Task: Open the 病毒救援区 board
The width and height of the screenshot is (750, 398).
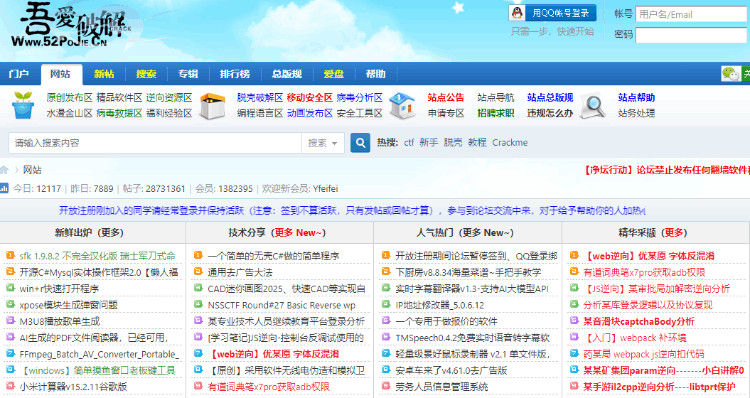Action: pos(120,113)
